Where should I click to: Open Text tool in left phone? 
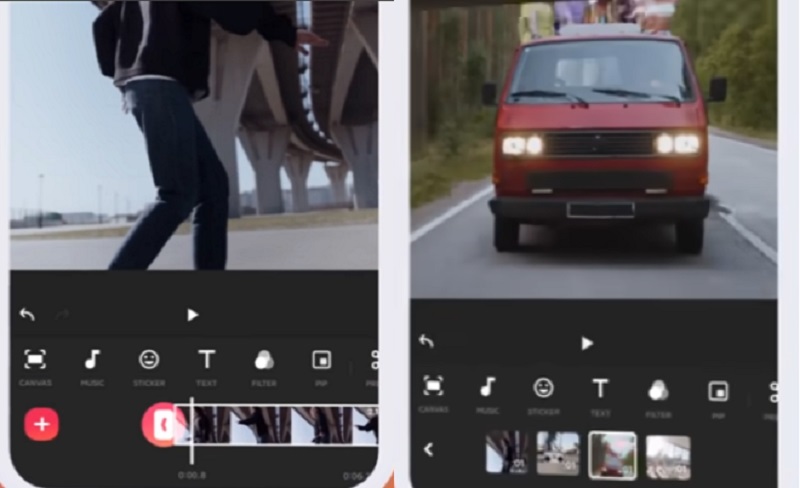tap(207, 367)
